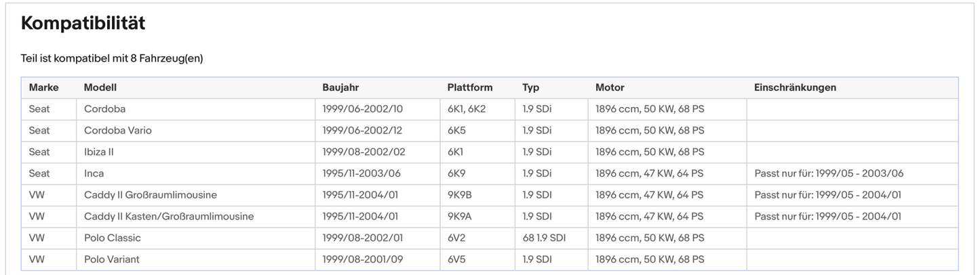This screenshot has height=275, width=980.
Task: Click the Marke column header
Action: coord(43,87)
